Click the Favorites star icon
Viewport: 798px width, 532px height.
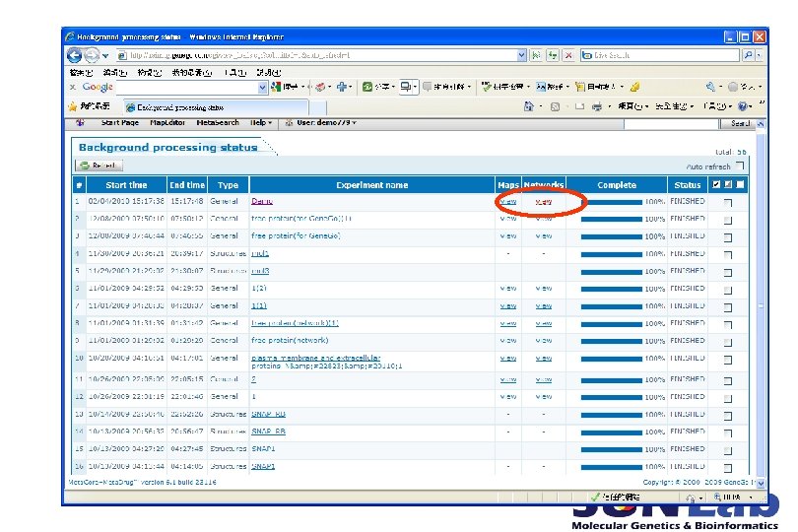(72, 105)
